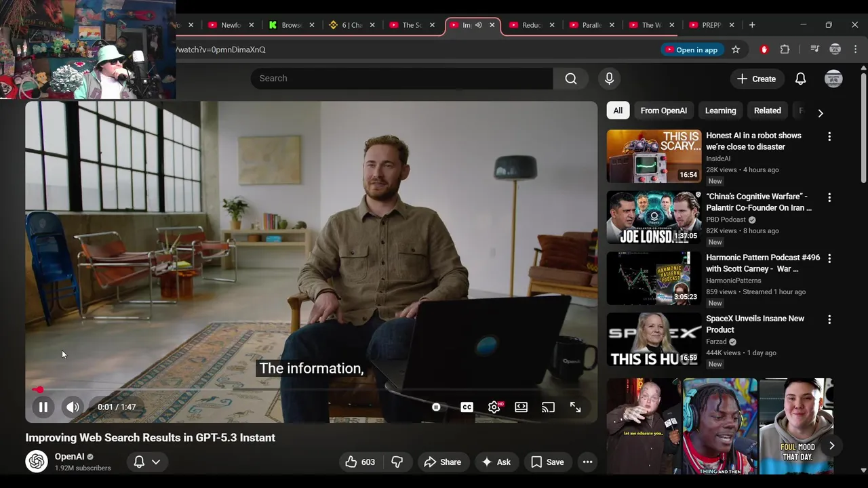Select the Related filter chip
The image size is (868, 488).
[767, 110]
